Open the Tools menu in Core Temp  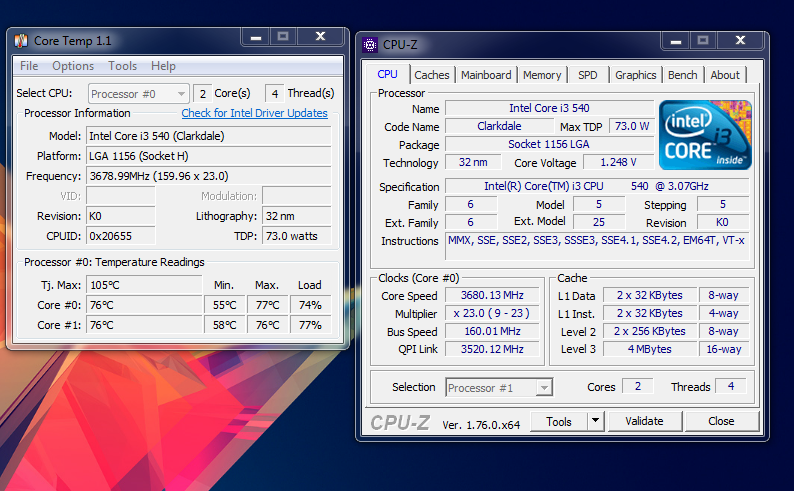[123, 66]
